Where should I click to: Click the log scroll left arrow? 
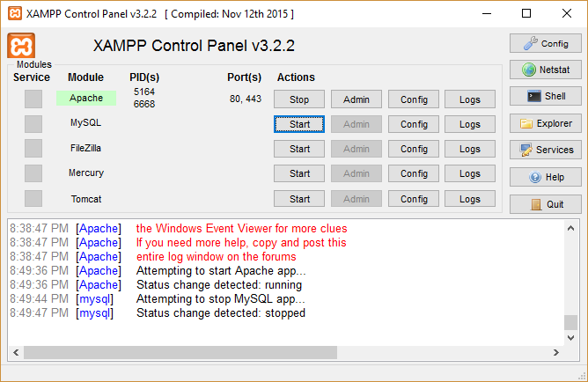(x=16, y=352)
